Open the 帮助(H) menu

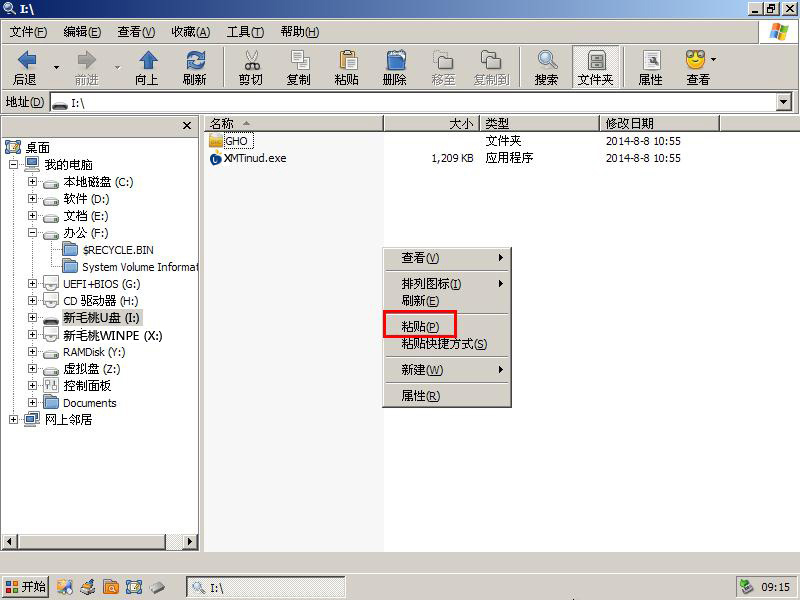tap(300, 32)
